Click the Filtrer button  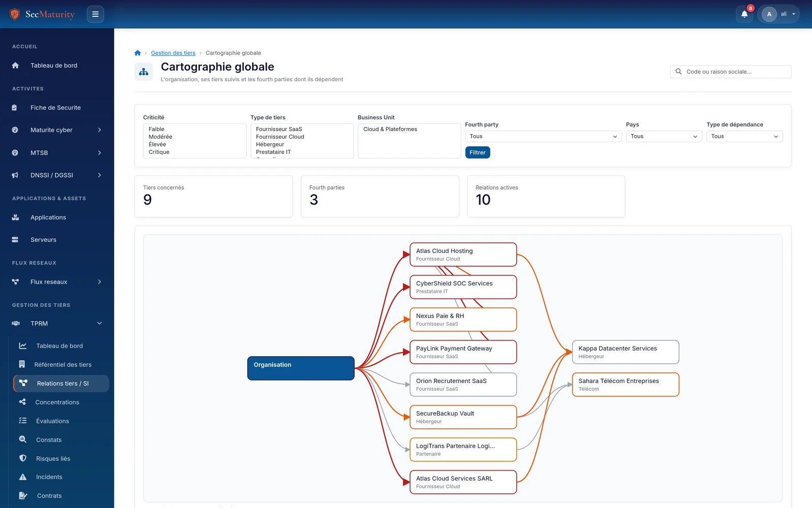click(x=478, y=152)
